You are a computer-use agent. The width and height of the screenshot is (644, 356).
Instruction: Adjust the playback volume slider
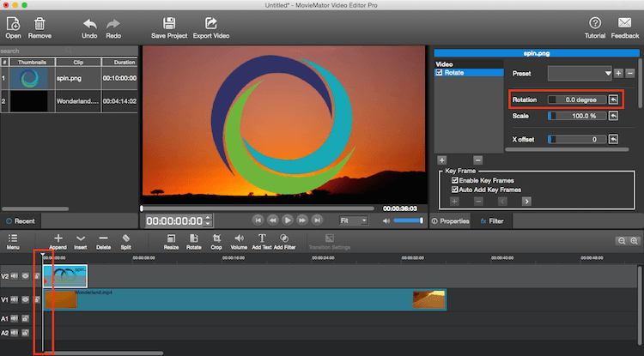click(x=408, y=220)
